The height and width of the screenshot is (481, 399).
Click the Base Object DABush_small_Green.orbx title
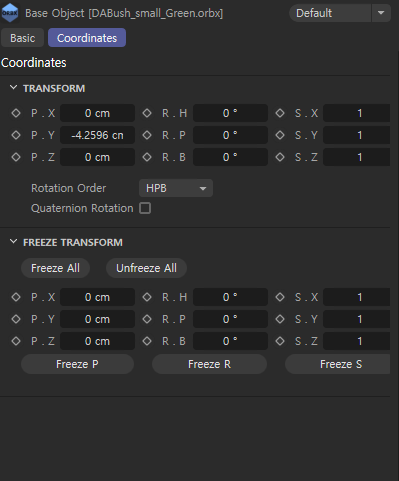point(124,13)
